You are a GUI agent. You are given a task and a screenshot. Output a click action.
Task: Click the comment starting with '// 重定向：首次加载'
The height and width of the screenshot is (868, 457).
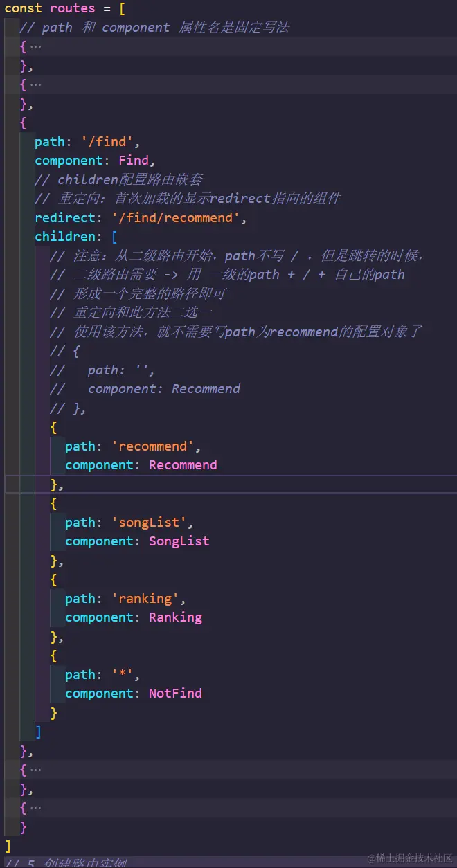pos(188,199)
